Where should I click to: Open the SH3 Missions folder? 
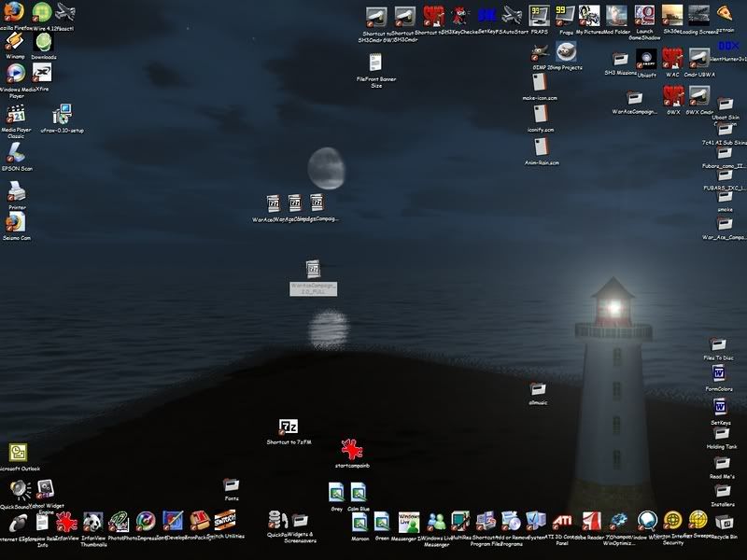click(620, 60)
